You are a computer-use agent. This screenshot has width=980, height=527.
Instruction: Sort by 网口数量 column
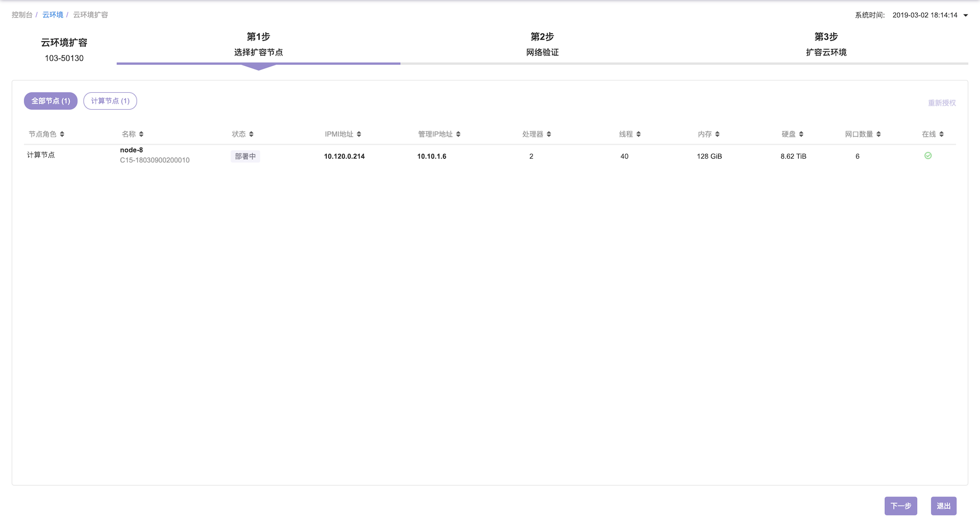878,134
